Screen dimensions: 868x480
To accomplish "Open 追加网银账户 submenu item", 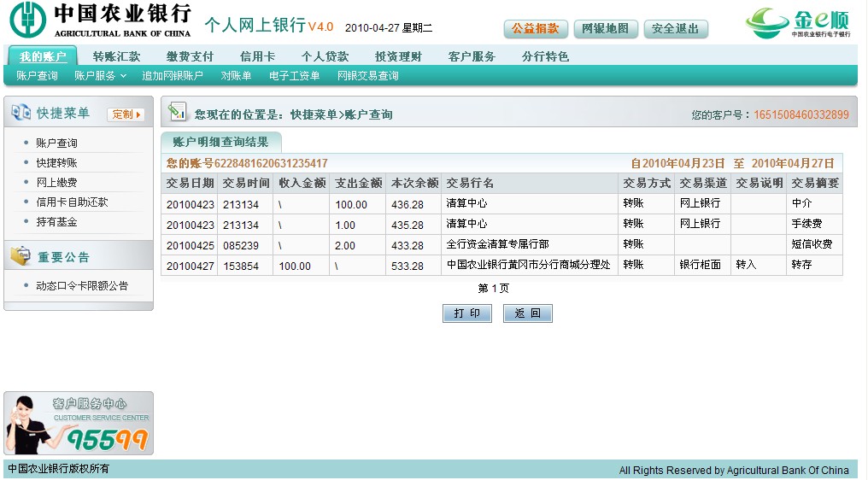I will pyautogui.click(x=173, y=76).
